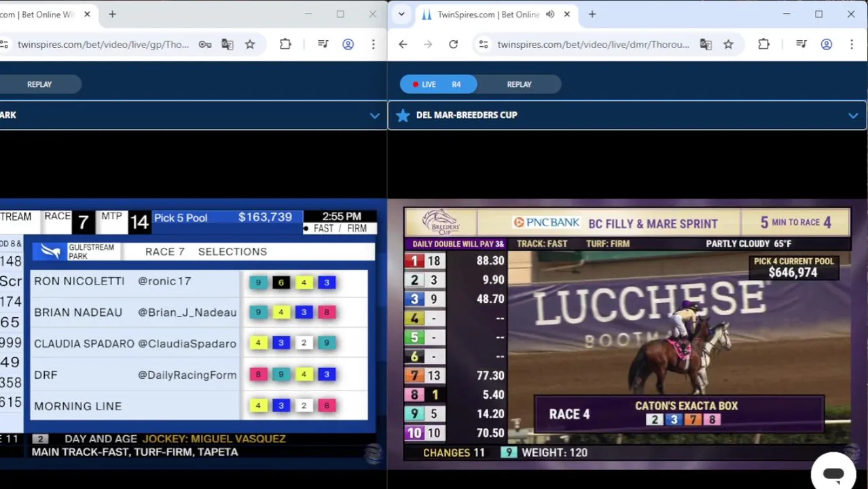
Task: Open the DEL MAR-BREEDERS CUP track dropdown
Action: (627, 115)
